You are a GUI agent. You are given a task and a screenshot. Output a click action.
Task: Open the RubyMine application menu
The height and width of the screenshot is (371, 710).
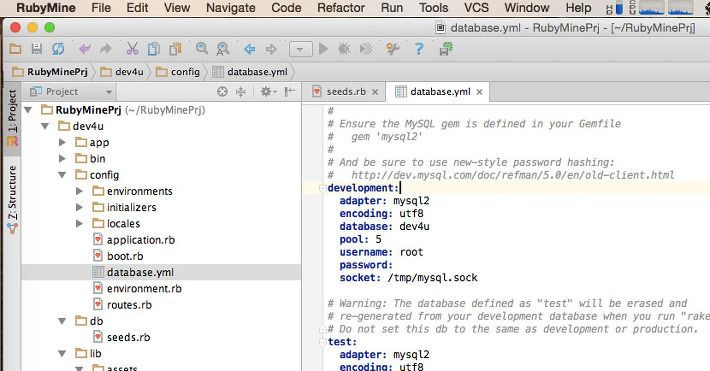[x=46, y=8]
